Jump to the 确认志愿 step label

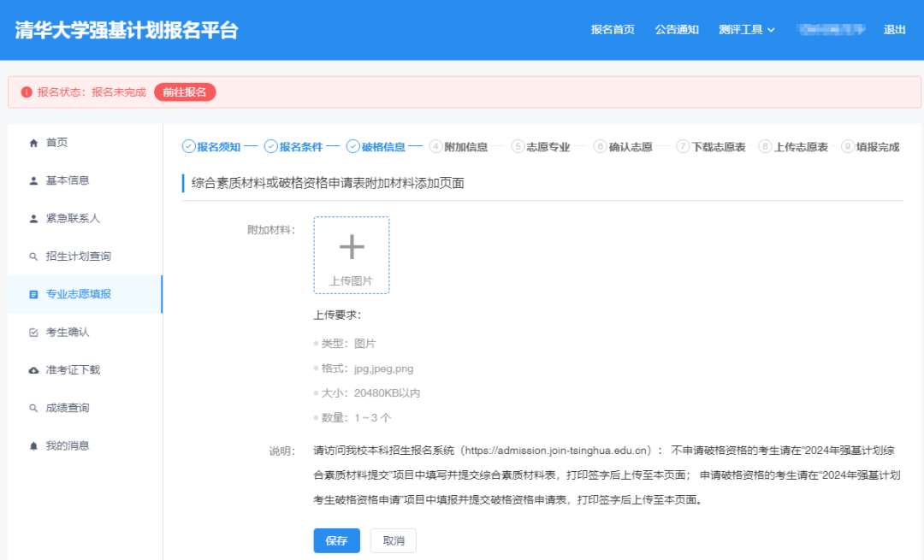[x=631, y=147]
